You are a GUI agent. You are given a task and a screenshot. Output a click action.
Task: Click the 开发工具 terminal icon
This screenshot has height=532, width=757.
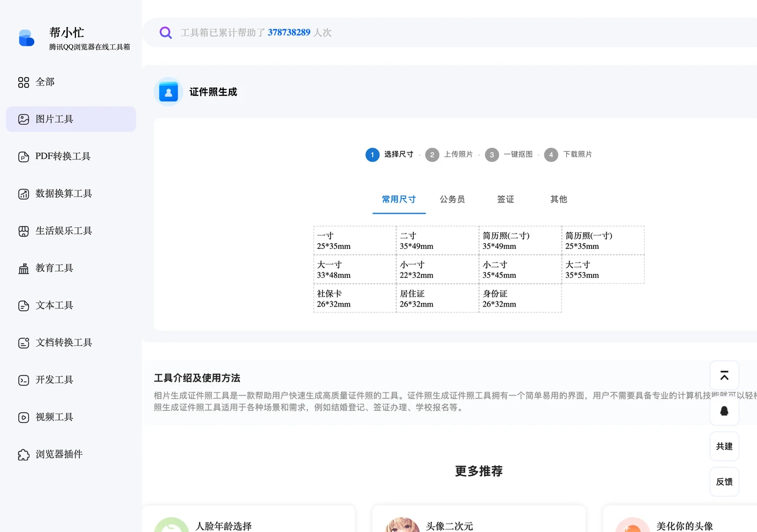24,380
